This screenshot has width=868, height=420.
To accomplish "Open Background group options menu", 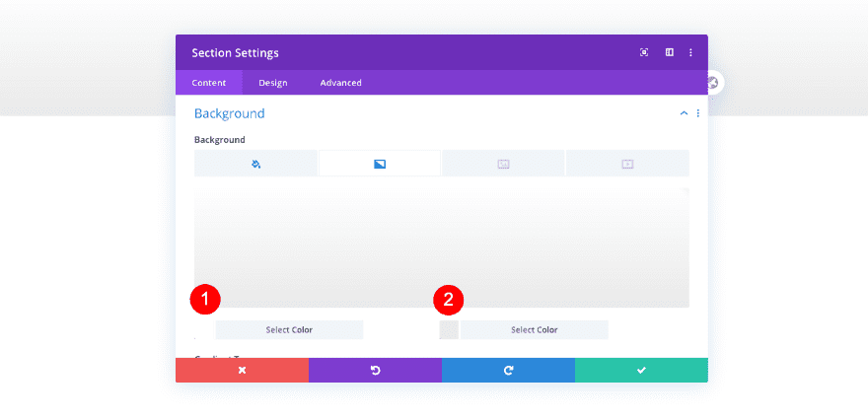I will (697, 113).
